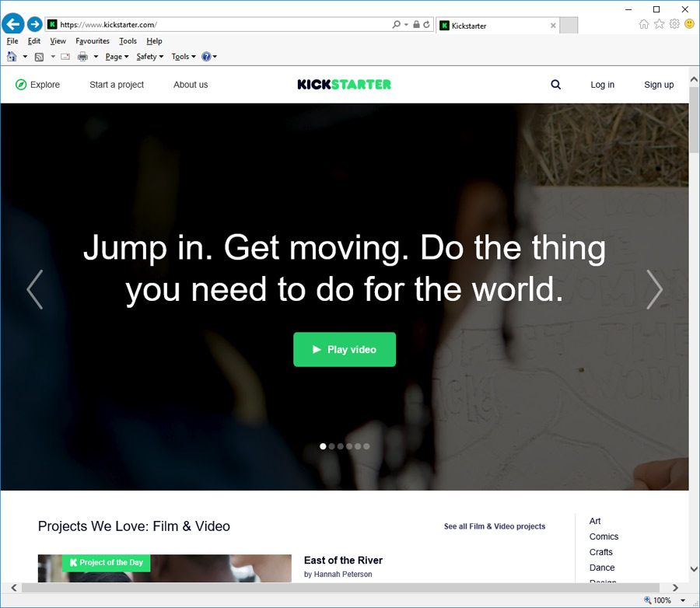Open the Log in link

coord(602,85)
